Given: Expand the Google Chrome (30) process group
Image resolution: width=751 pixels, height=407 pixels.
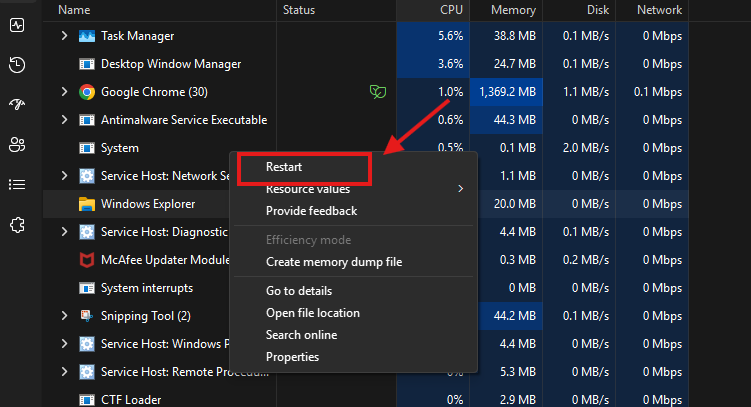Looking at the screenshot, I should pos(64,92).
